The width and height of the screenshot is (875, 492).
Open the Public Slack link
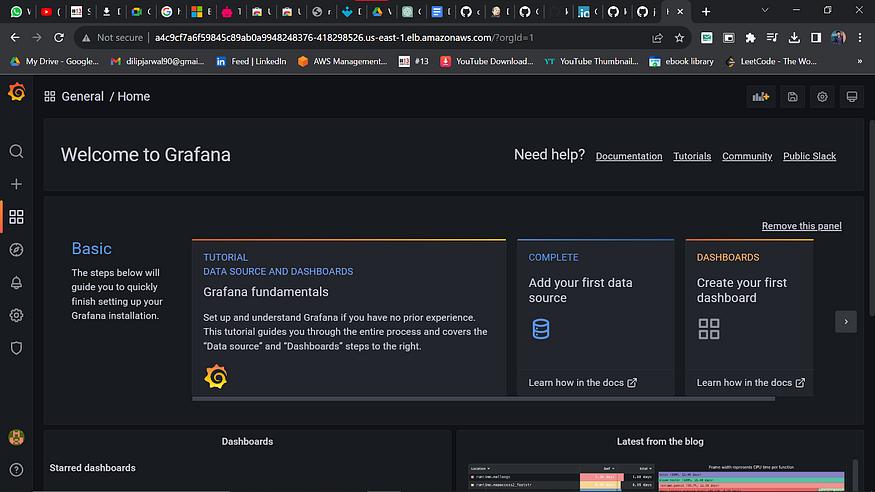(809, 156)
